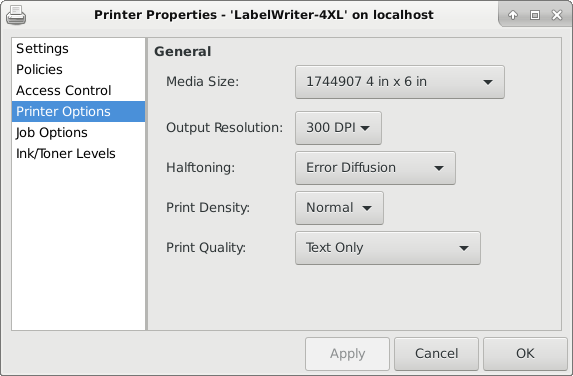
Task: Click the Apply button
Action: click(348, 354)
